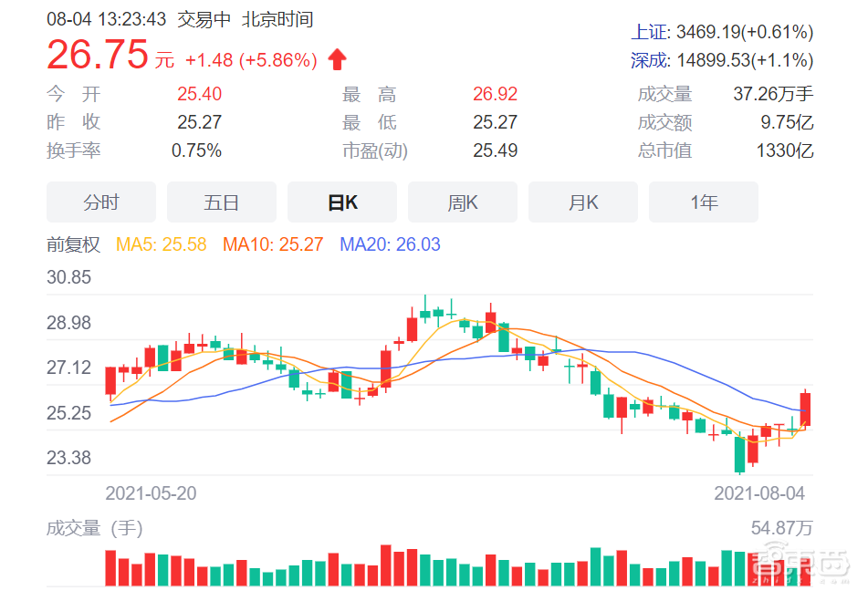Switch to the 五日 five-day tab
868x601 pixels.
(221, 202)
